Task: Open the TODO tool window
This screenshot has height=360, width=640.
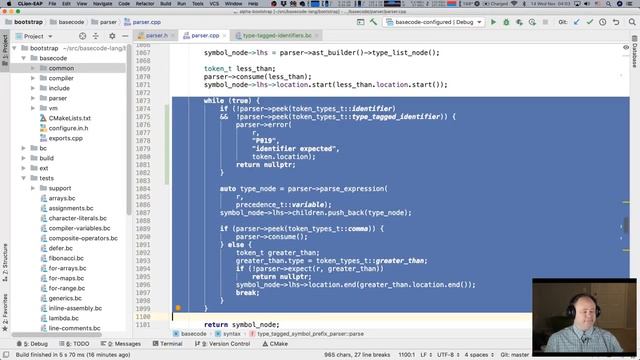Action: 74,344
